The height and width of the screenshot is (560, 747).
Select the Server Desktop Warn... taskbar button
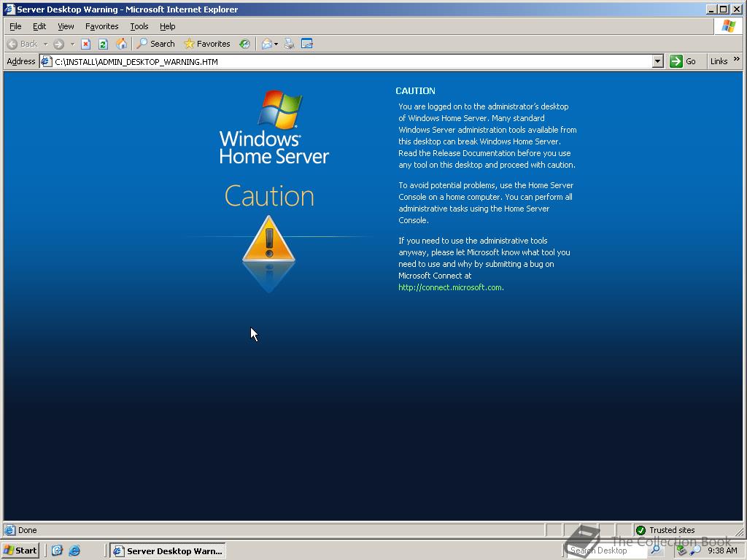[168, 551]
